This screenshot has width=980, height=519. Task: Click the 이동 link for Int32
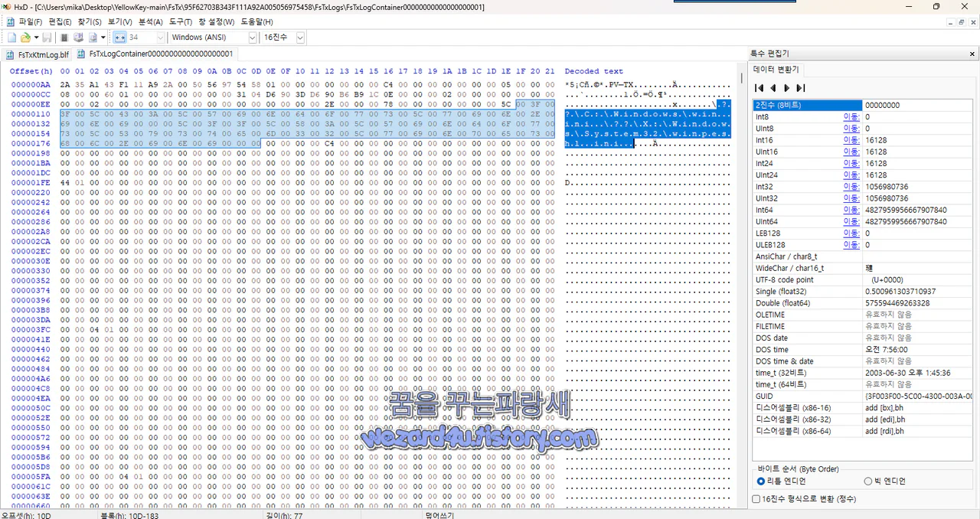click(851, 187)
